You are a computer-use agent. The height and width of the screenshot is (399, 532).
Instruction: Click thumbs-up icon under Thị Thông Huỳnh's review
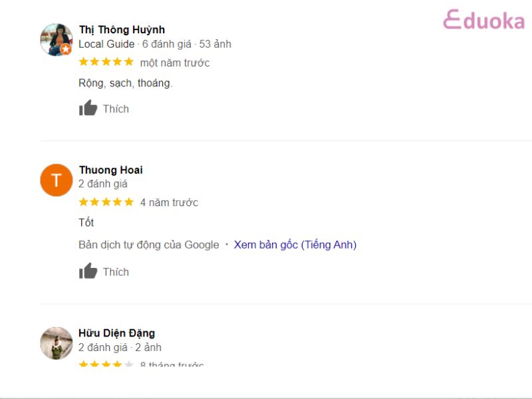(x=88, y=108)
